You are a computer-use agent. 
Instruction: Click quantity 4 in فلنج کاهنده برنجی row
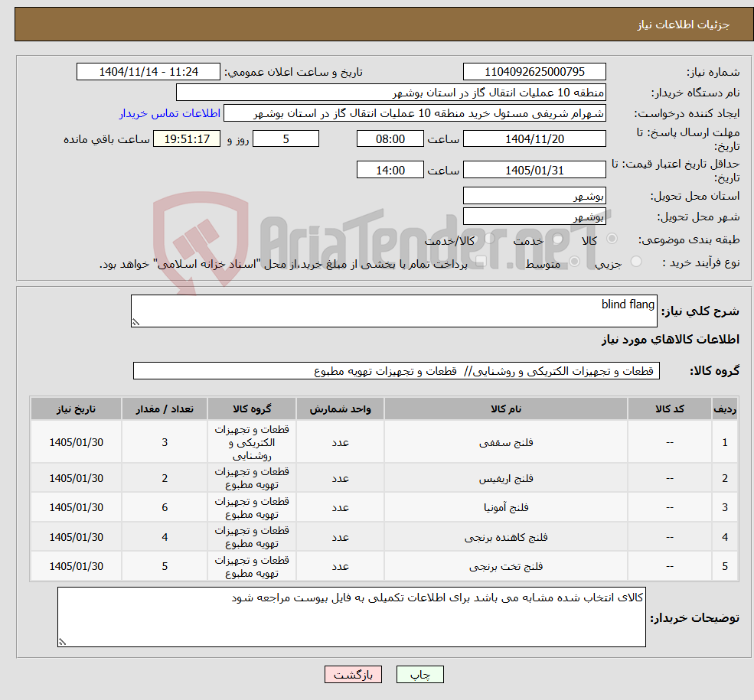pyautogui.click(x=165, y=537)
